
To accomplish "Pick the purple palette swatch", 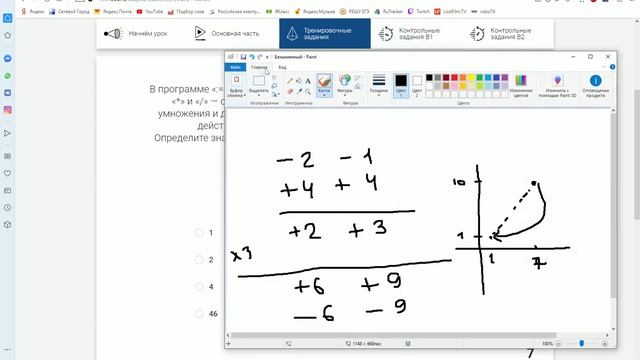I will pyautogui.click(x=505, y=78).
